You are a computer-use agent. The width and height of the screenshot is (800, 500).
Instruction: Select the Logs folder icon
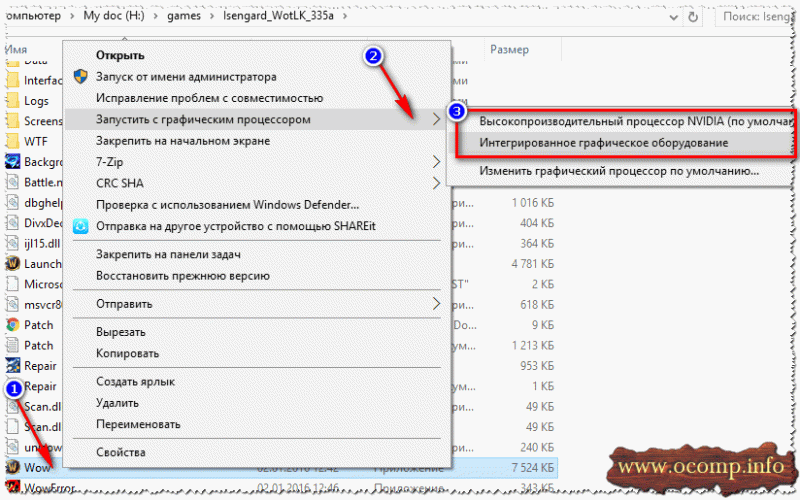click(12, 101)
